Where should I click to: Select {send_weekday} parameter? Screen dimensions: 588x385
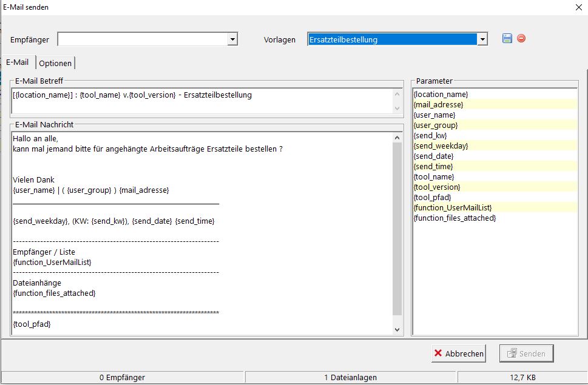pyautogui.click(x=441, y=146)
